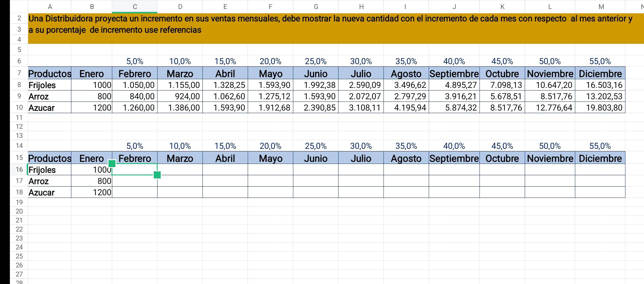Screen dimensions: 644x284
Task: Select empty Diciembre cell for Azucar in row 18
Action: coord(600,192)
